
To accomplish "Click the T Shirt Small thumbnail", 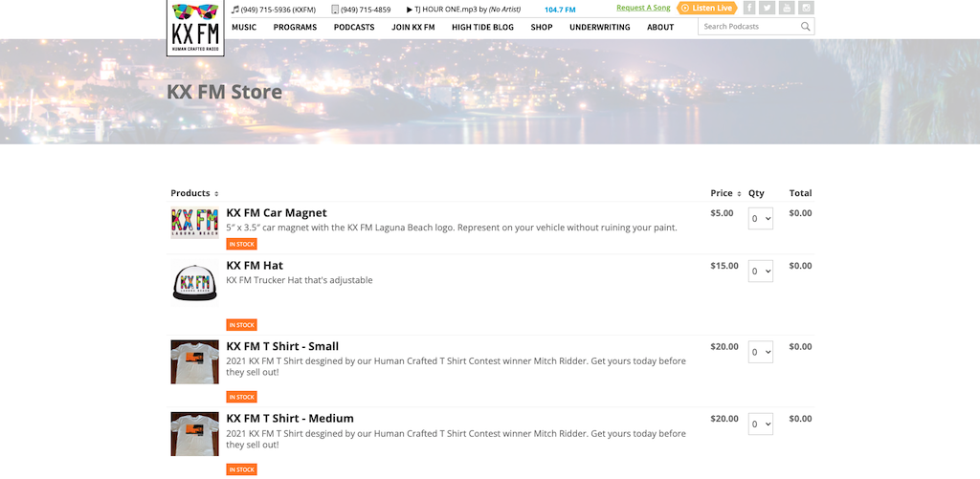I will tap(195, 361).
